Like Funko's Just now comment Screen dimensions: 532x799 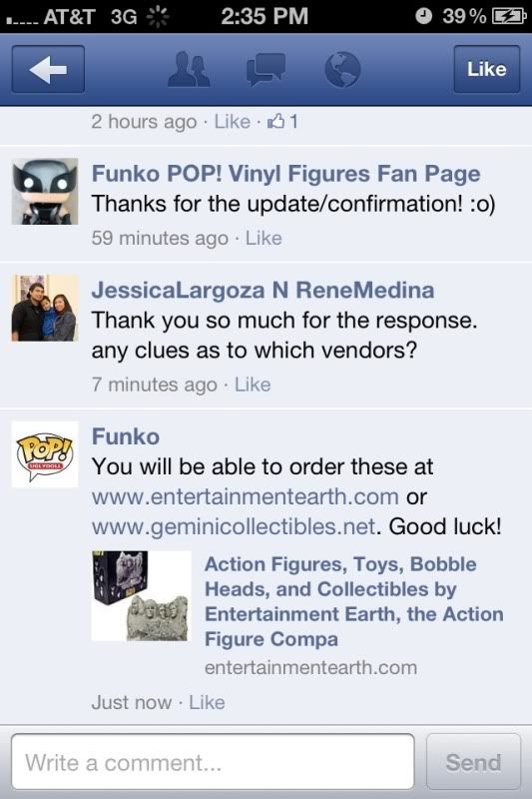click(x=207, y=702)
